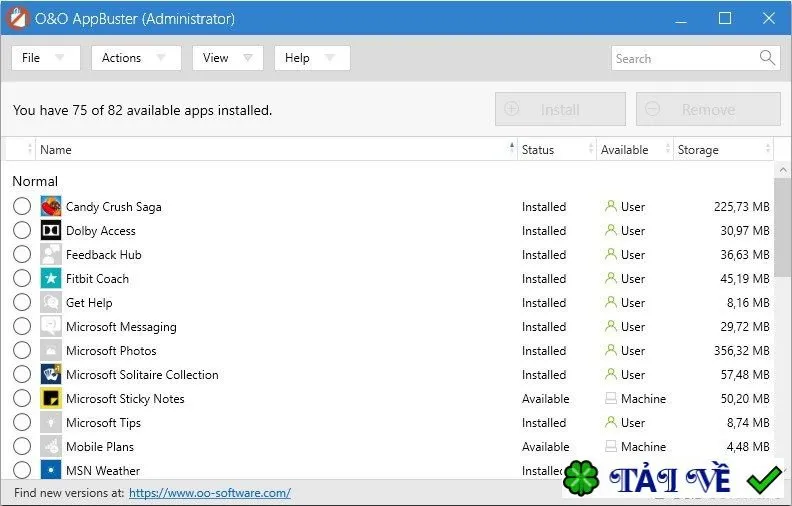
Task: Open the Actions dropdown menu
Action: pyautogui.click(x=136, y=58)
